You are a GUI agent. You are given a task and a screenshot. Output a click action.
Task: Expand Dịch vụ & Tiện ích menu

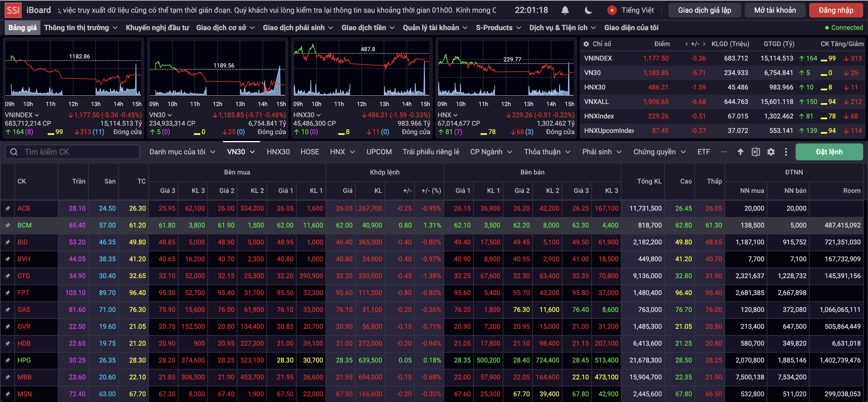pos(562,28)
